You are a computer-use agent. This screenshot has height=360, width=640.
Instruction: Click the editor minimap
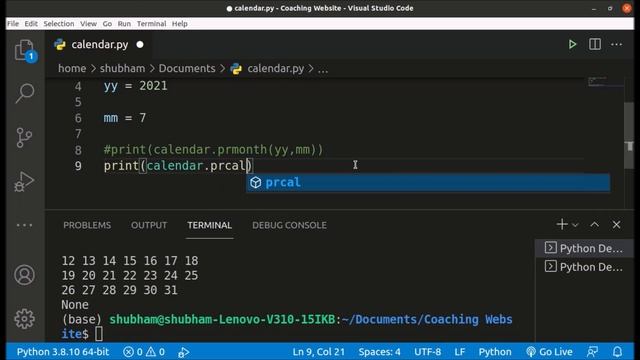[605, 82]
